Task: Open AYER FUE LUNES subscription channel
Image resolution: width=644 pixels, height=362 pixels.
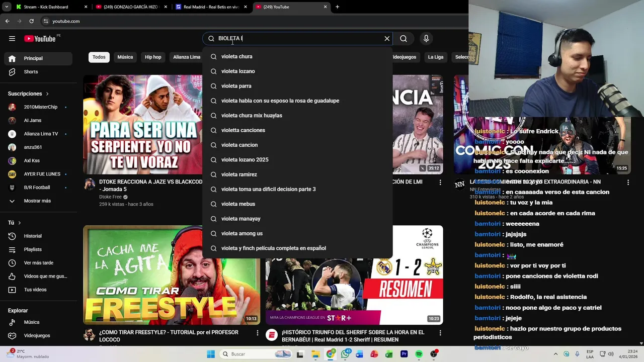Action: tap(38, 174)
